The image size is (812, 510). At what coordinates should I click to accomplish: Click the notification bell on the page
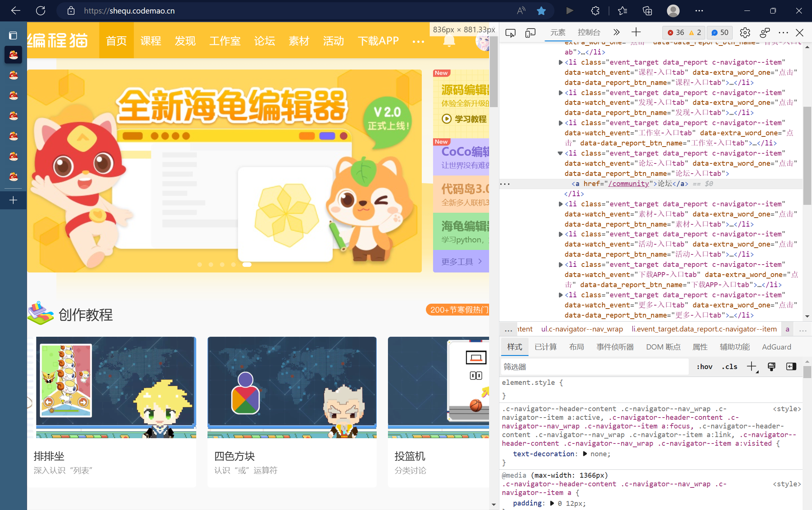tap(449, 41)
